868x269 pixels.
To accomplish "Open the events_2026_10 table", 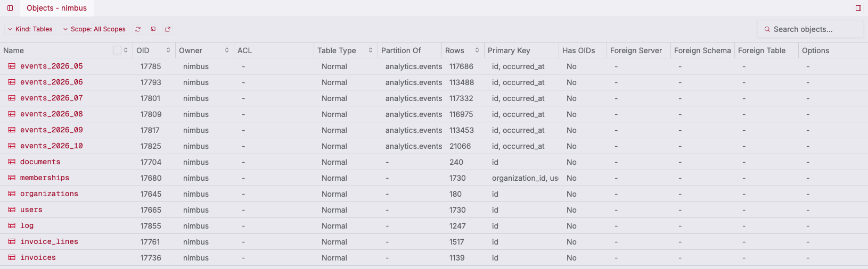I will coord(52,146).
